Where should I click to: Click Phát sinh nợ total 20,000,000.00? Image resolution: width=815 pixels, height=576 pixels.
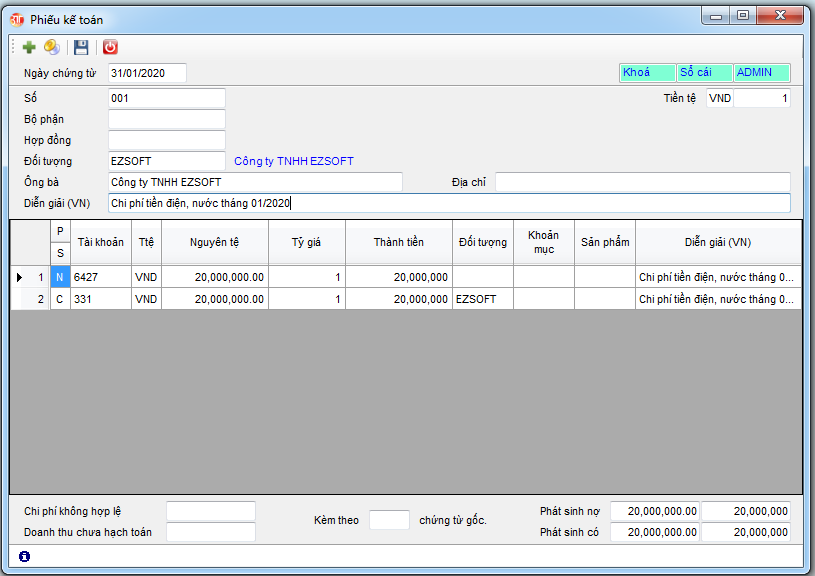[x=655, y=511]
